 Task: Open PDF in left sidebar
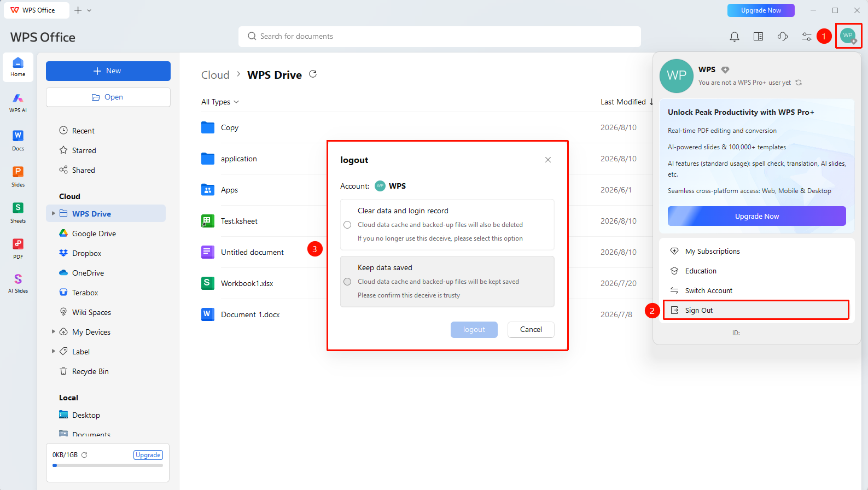point(18,248)
